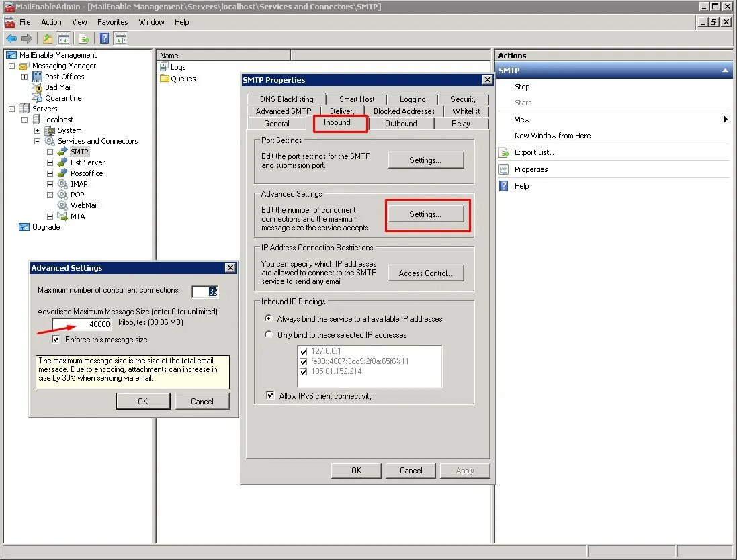Collapse the SMTP section in Actions pane
Viewport: 737px width, 560px height.
[x=725, y=71]
